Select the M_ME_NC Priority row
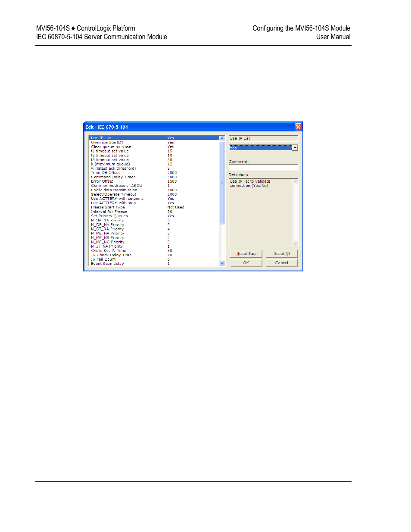Image resolution: width=411 pixels, height=532 pixels. [x=154, y=242]
